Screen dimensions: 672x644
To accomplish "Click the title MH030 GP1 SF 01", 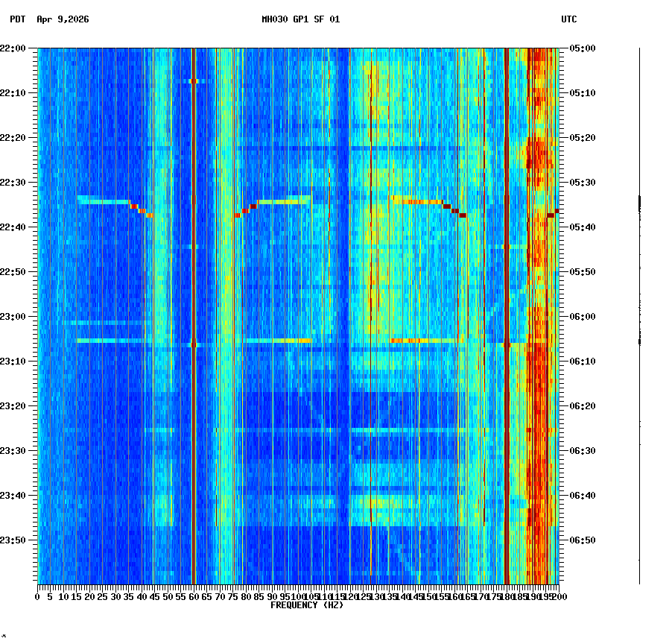I will (301, 19).
